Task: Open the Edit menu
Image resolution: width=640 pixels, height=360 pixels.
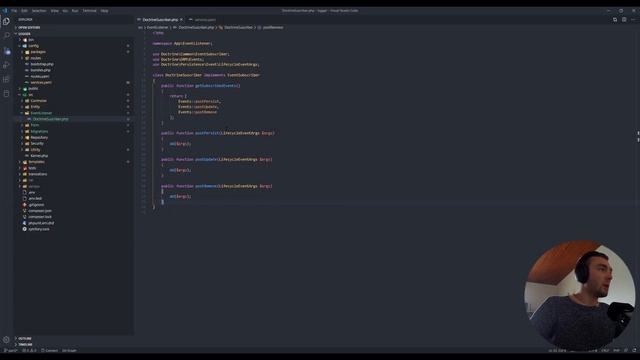Action: (24, 11)
